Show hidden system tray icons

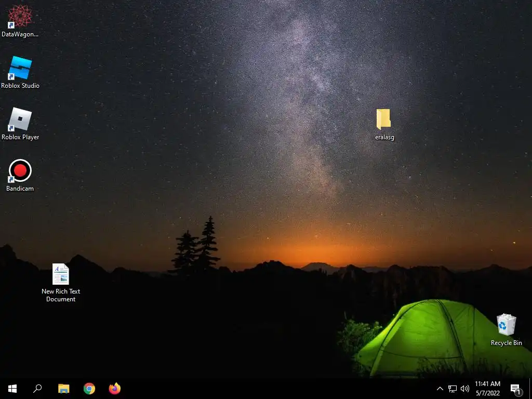[x=440, y=389]
